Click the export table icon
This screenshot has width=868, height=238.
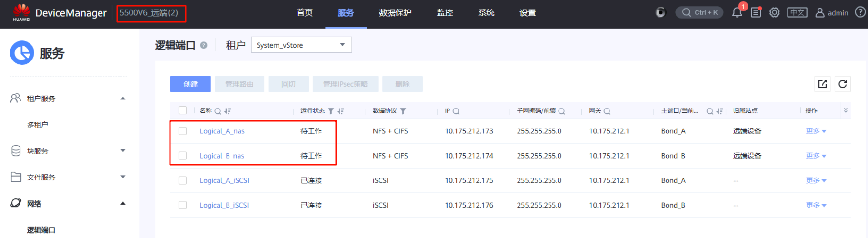tap(822, 84)
